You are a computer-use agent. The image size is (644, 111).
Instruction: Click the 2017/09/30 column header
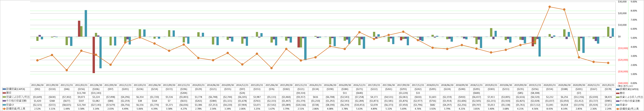pos(403,85)
